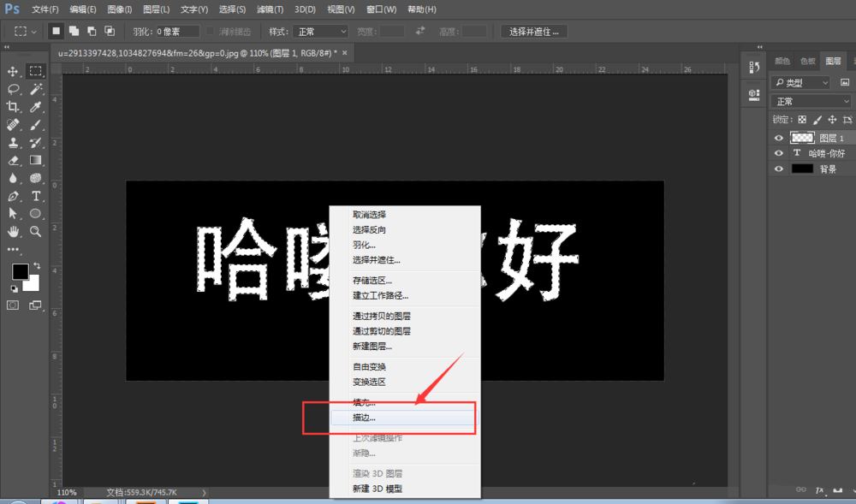856x504 pixels.
Task: Choose 自由变换 from the context menu
Action: (x=405, y=367)
